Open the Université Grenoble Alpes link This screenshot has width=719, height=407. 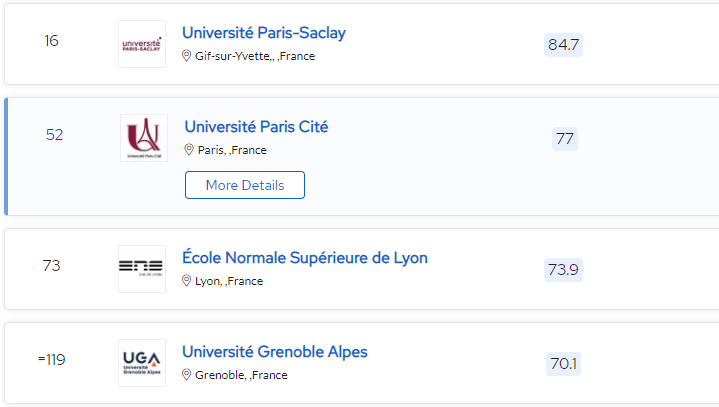[x=275, y=352]
